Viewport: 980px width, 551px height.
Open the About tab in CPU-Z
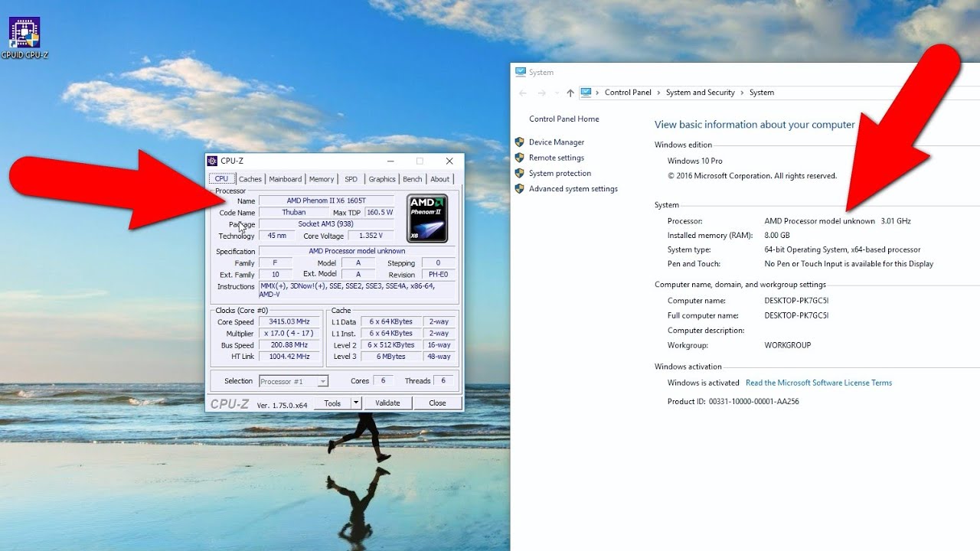point(439,178)
